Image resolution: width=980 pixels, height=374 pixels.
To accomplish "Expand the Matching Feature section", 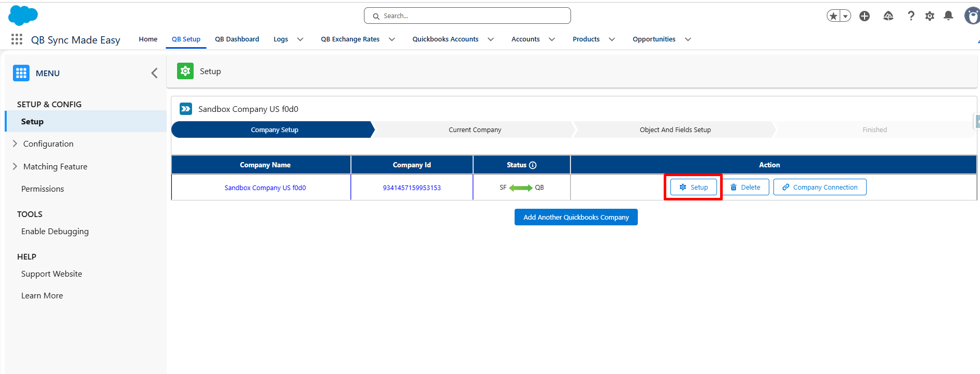I will [15, 166].
